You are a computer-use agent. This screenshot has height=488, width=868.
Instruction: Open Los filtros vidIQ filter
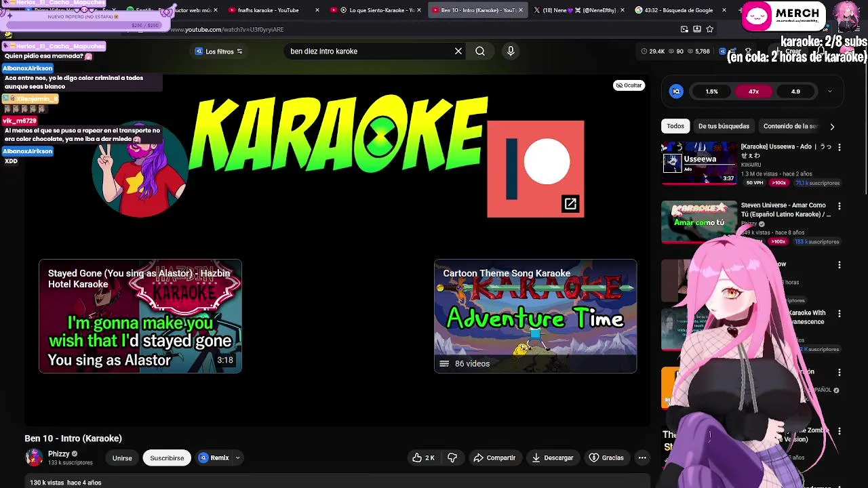pyautogui.click(x=218, y=52)
